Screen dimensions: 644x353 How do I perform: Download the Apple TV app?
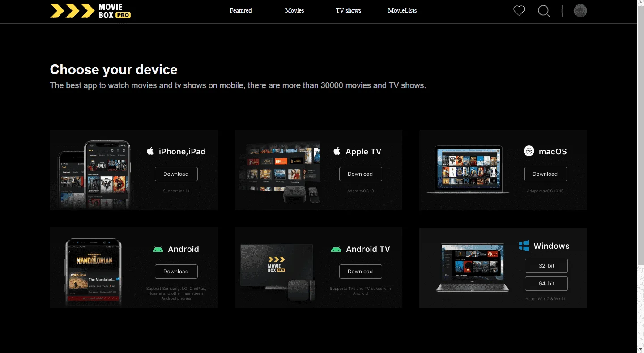point(361,174)
